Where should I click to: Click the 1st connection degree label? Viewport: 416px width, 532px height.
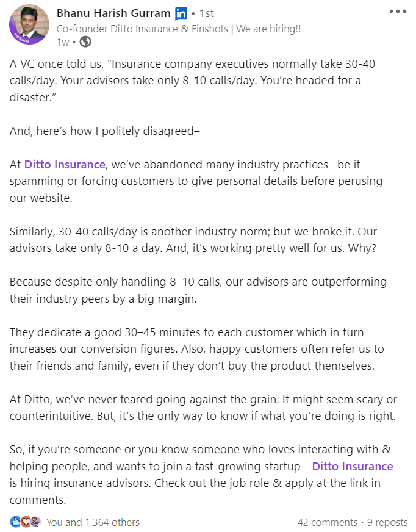point(206,13)
